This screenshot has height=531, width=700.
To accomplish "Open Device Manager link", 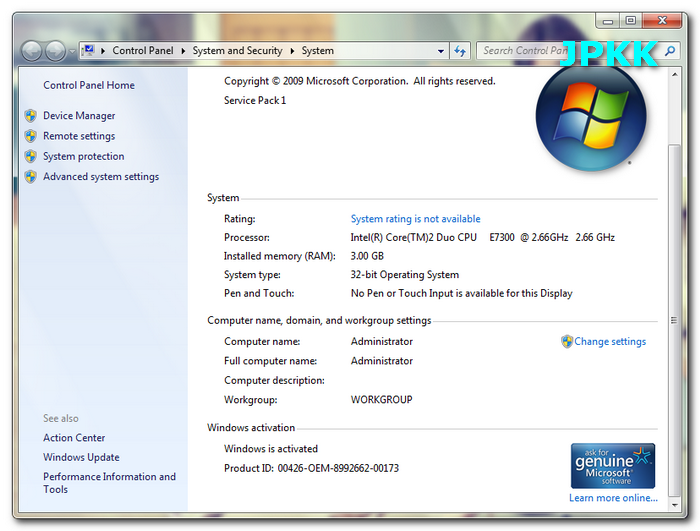I will tap(79, 116).
